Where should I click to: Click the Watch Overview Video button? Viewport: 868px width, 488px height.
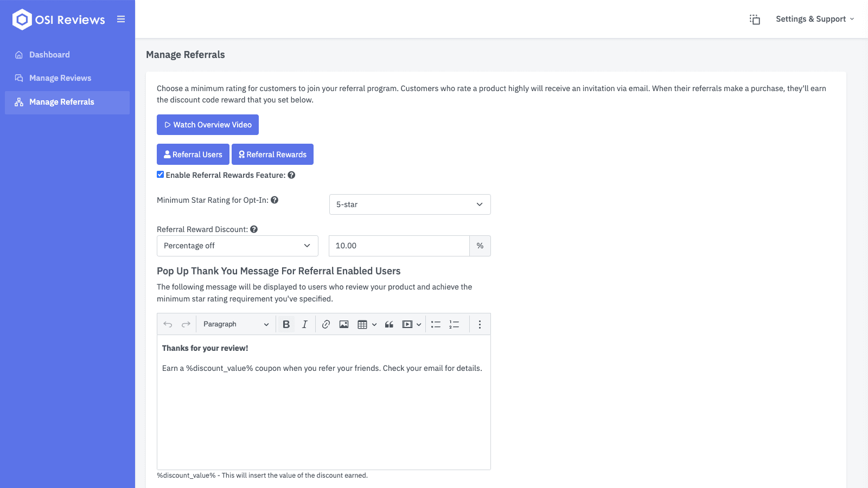tap(208, 125)
